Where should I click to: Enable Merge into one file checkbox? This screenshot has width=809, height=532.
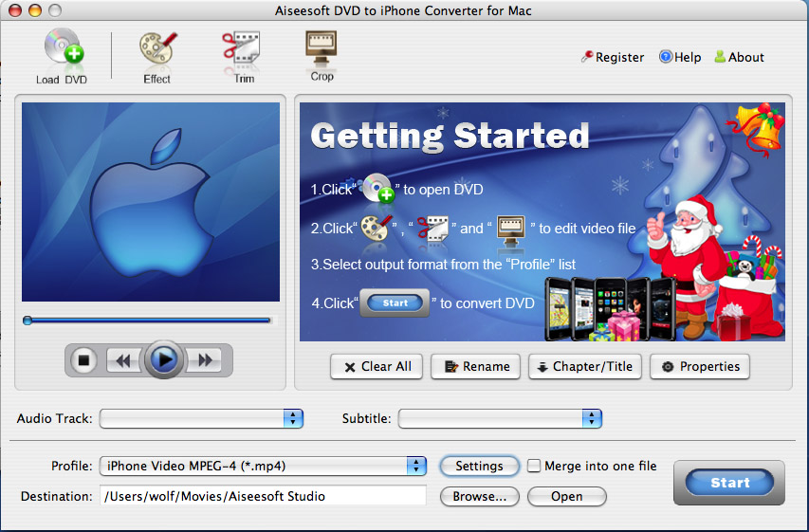[x=534, y=466]
